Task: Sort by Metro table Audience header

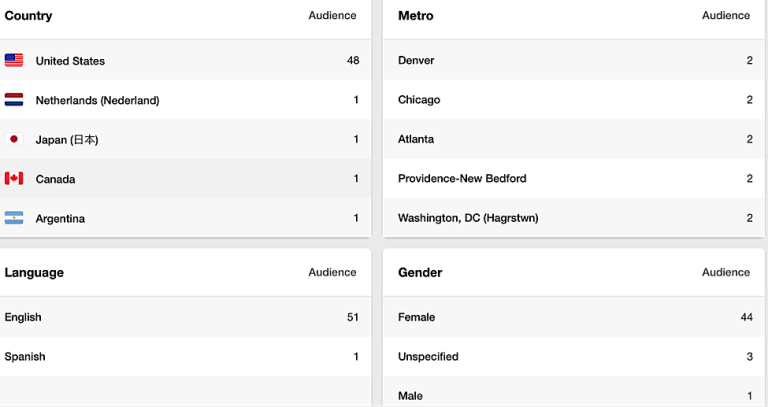Action: coord(726,16)
